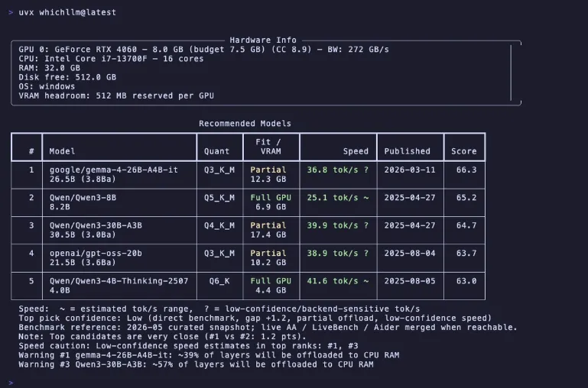Select the 'GPU 0: GeForce RTX 4060' line

tap(203, 50)
